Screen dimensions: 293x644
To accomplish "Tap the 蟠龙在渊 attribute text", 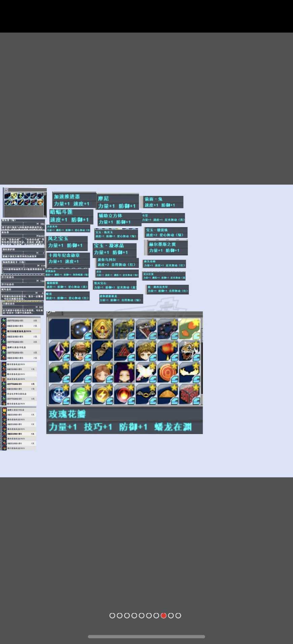I will click(x=173, y=427).
